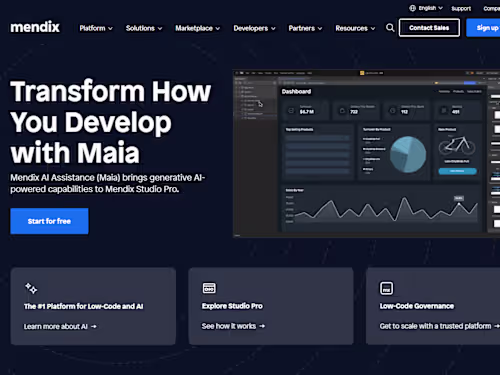This screenshot has width=500, height=375.
Task: Open the Support link
Action: 461,8
